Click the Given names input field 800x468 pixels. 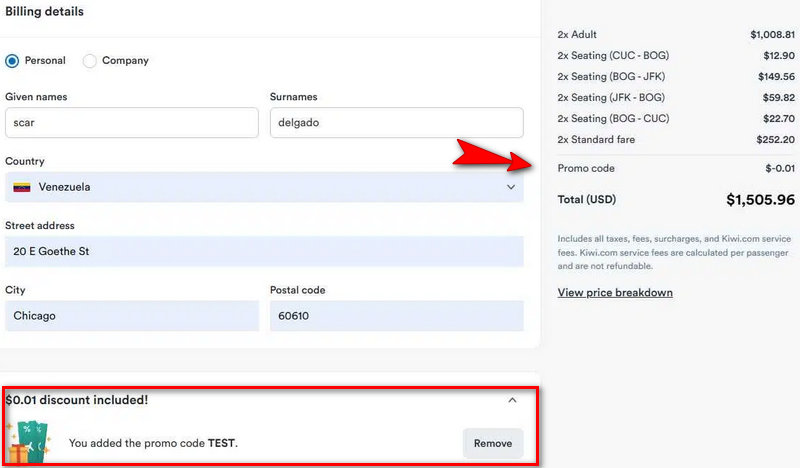[131, 123]
